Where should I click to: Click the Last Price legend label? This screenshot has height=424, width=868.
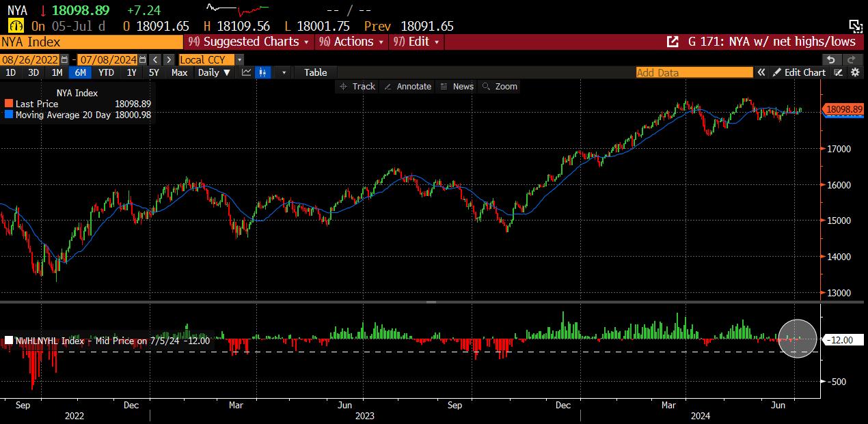[x=37, y=104]
